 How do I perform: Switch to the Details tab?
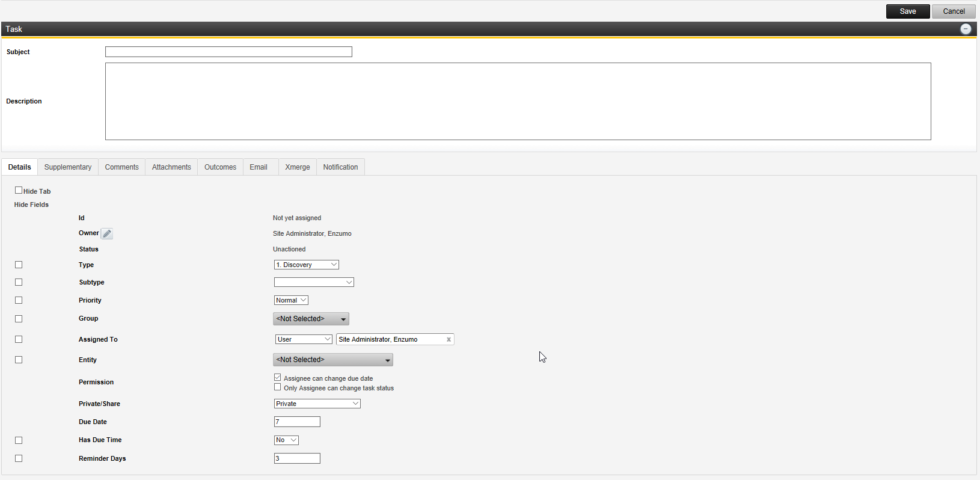[20, 167]
